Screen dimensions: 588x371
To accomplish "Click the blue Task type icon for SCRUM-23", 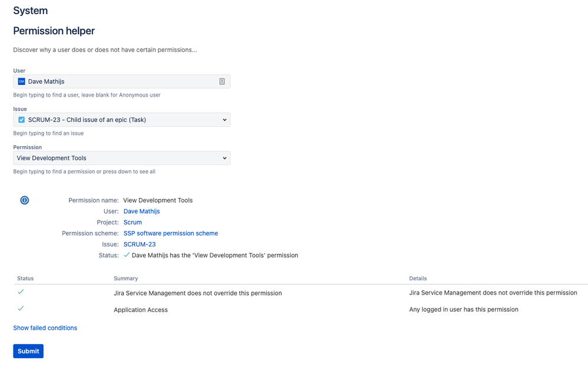I will click(21, 120).
